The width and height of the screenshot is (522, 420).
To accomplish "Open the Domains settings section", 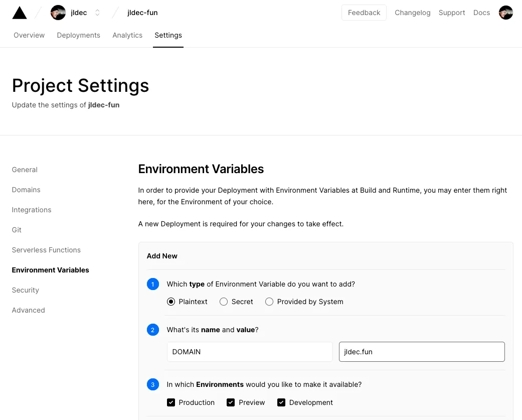I will point(26,190).
